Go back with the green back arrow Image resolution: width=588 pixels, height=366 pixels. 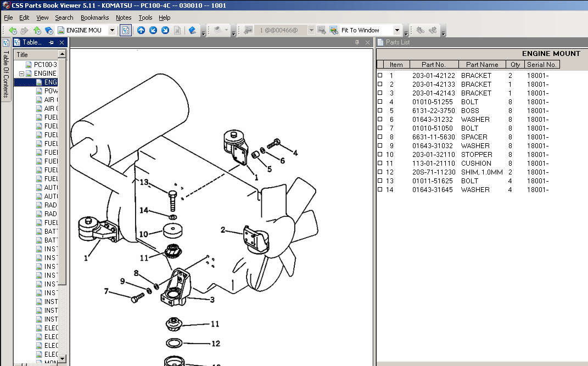(x=13, y=30)
